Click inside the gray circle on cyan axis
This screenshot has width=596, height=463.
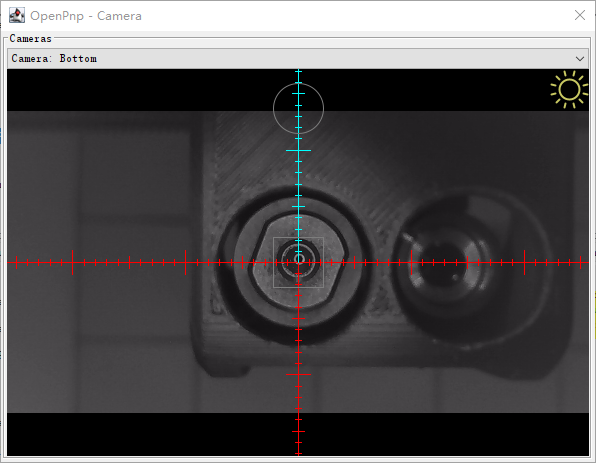pyautogui.click(x=298, y=108)
